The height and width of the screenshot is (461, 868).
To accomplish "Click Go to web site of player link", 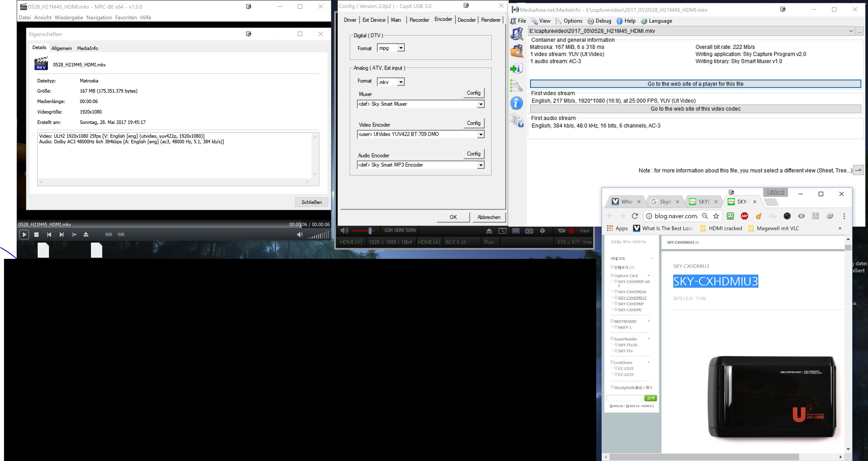I will point(696,83).
